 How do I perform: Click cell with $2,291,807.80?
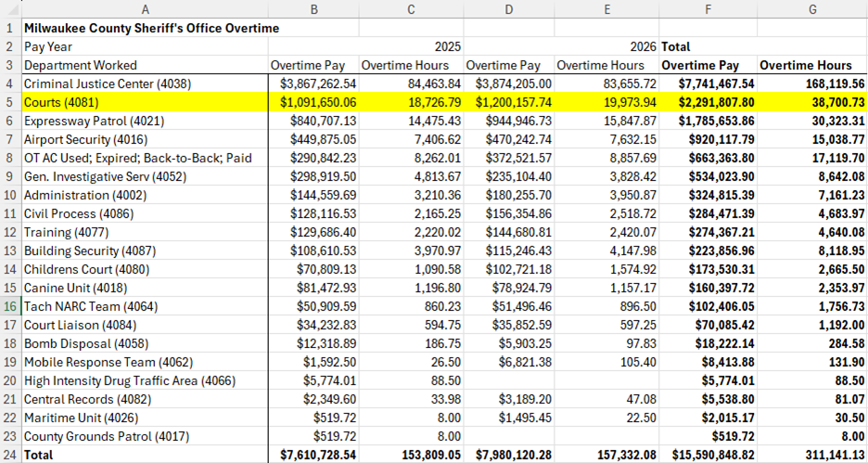(x=708, y=102)
